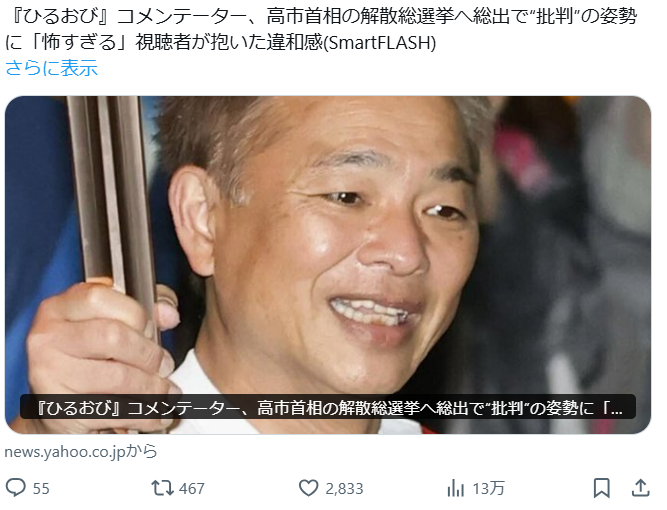Viewport: 667px width, 510px height.
Task: Click the reply speech bubble icon
Action: click(x=16, y=488)
